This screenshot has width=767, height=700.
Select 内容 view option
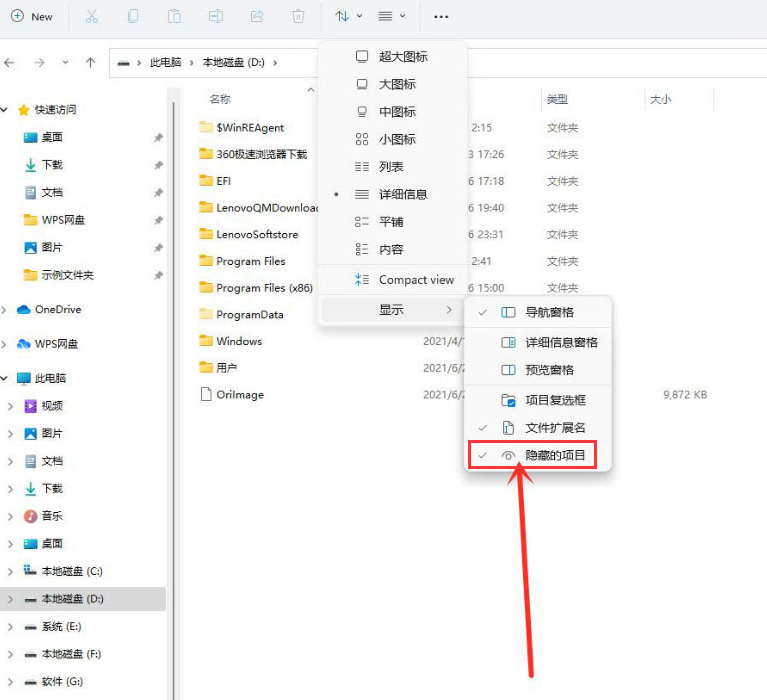point(392,249)
